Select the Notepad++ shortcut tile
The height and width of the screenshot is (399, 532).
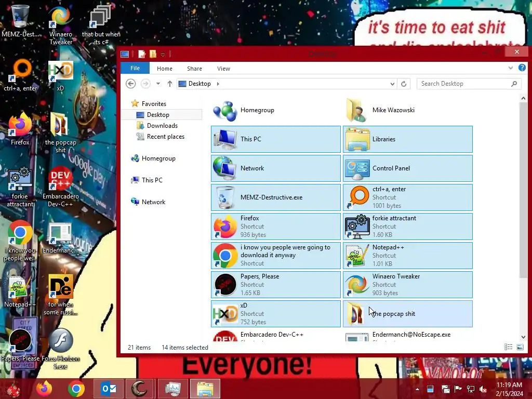point(407,256)
